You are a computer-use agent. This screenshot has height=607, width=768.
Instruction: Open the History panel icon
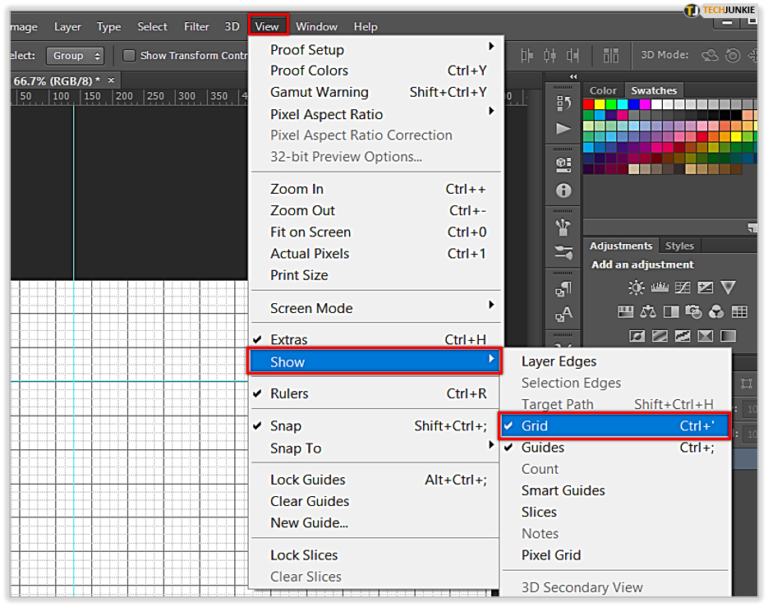[563, 104]
